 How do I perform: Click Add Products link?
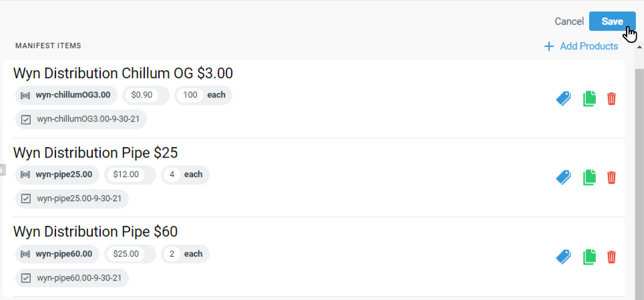[581, 46]
